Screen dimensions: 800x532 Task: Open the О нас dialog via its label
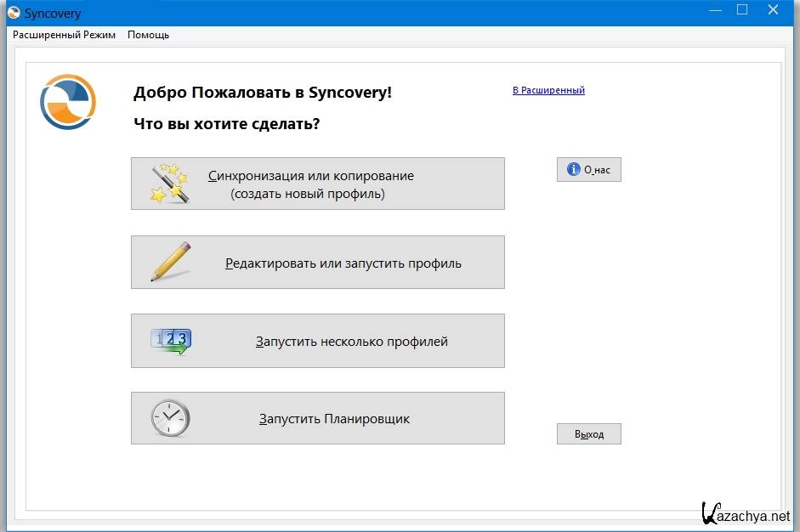(597, 170)
